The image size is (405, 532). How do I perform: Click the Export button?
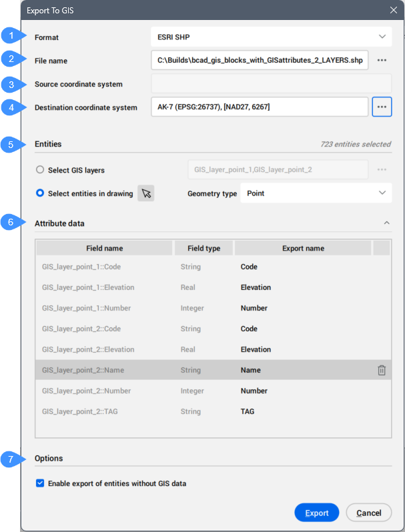[317, 513]
